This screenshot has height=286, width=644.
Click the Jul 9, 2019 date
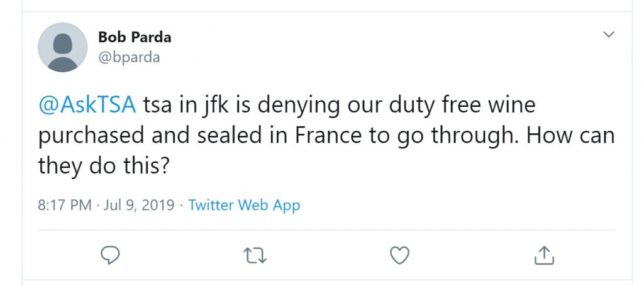(x=139, y=205)
